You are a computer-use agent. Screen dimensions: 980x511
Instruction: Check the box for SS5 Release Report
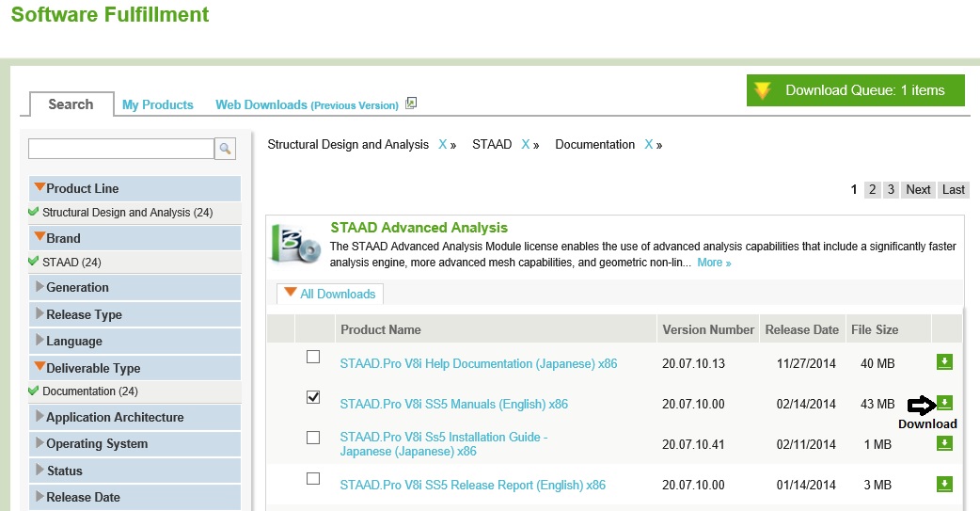point(313,478)
